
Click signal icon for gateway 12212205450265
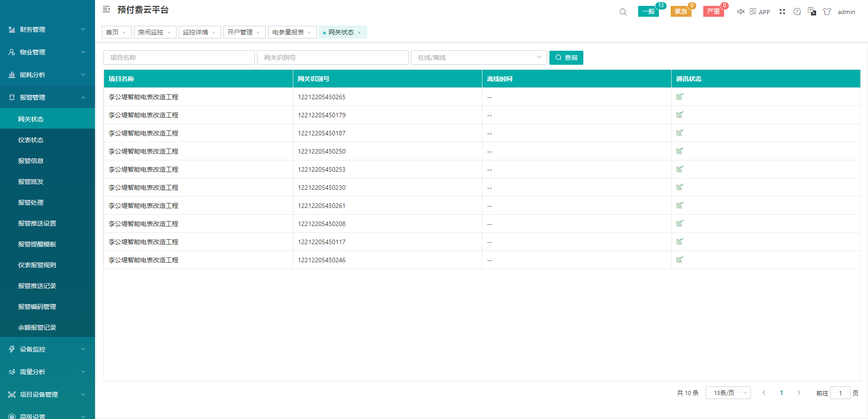tap(679, 96)
